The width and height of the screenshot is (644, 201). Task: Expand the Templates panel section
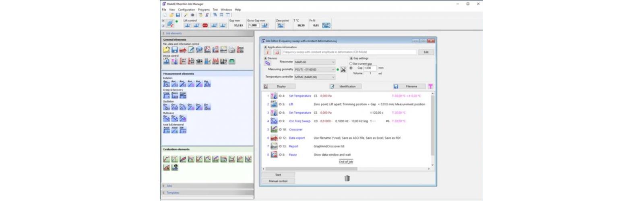coord(173,193)
